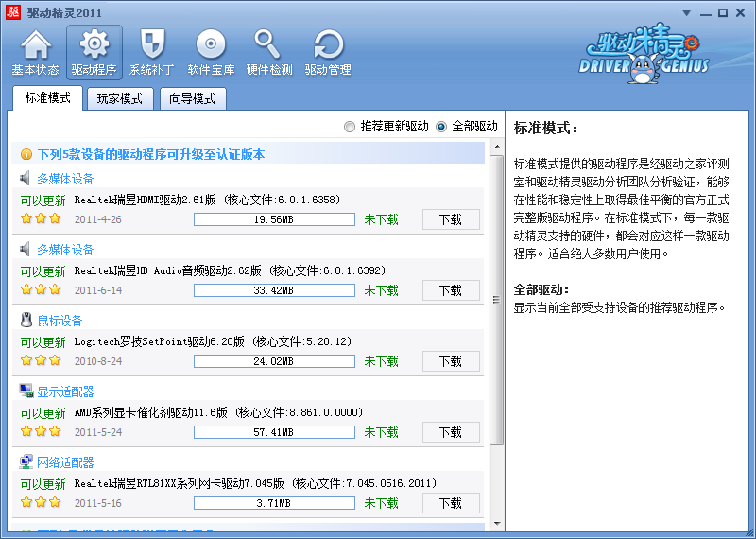Image resolution: width=756 pixels, height=539 pixels.
Task: Download Logitech SetPoint 6.20 driver
Action: point(450,361)
